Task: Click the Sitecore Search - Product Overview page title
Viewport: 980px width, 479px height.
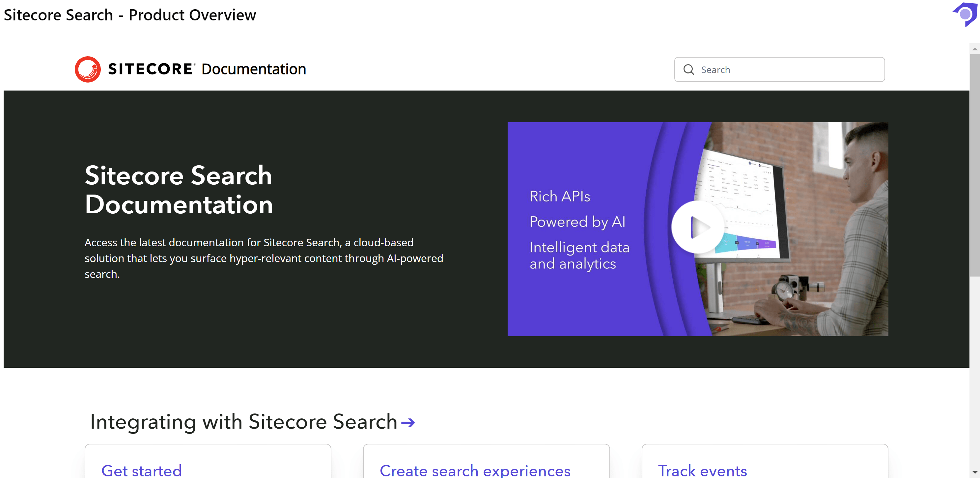Action: tap(130, 15)
